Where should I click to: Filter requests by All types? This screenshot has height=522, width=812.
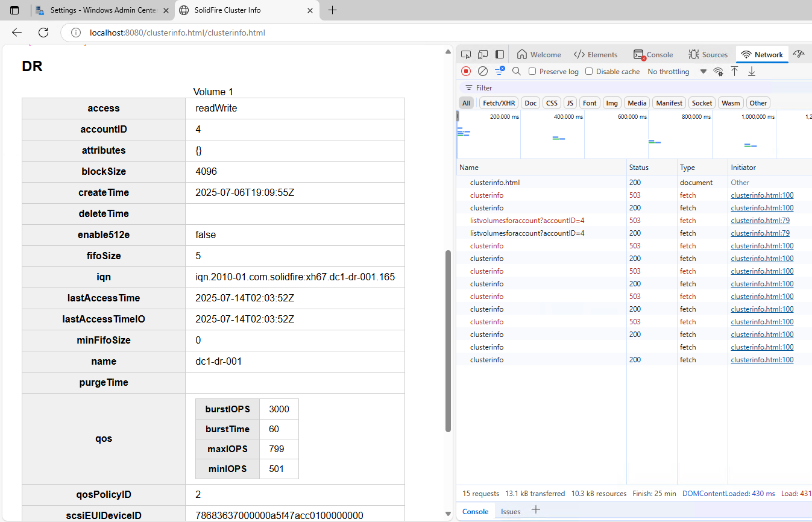(466, 103)
